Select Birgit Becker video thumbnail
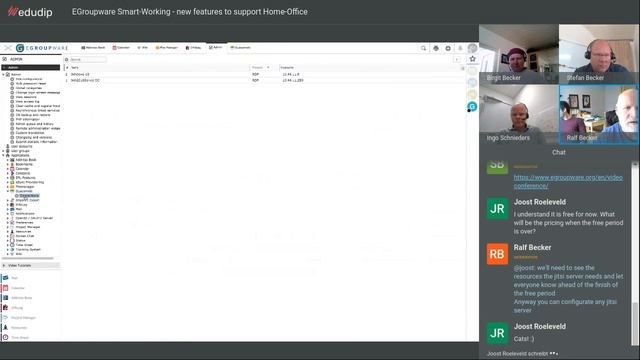640x360 pixels. click(519, 54)
